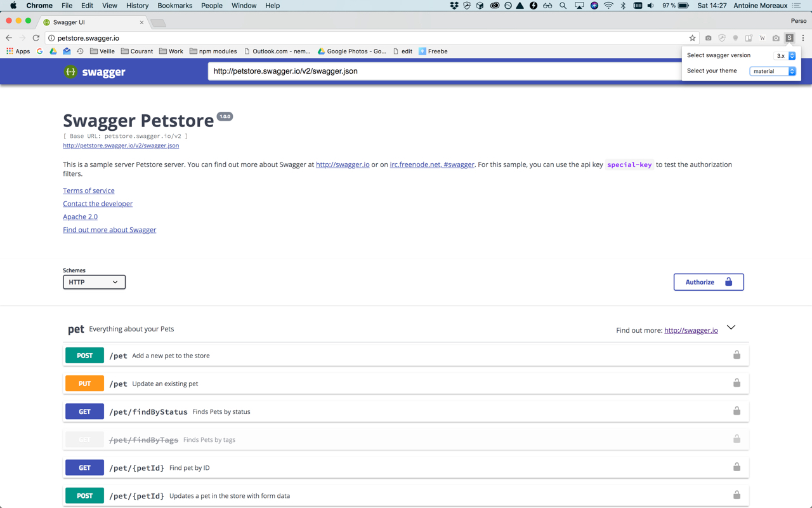Expand the POST /pet Add a new pet operation
This screenshot has width=812, height=508.
(406, 355)
